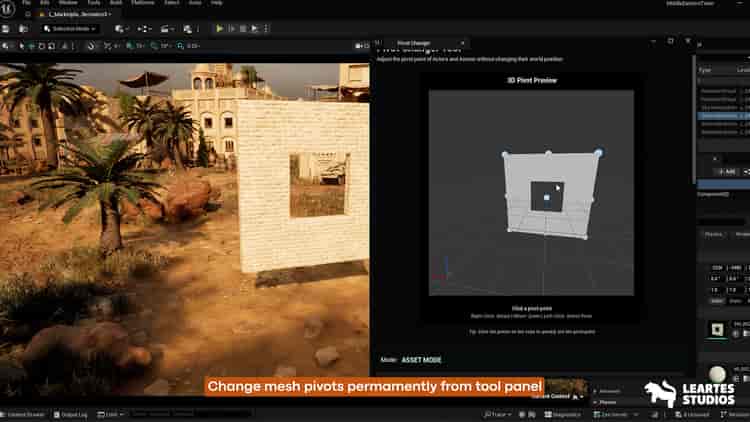Open the Content Drawer from the status bar
750x422 pixels.
(x=22, y=414)
